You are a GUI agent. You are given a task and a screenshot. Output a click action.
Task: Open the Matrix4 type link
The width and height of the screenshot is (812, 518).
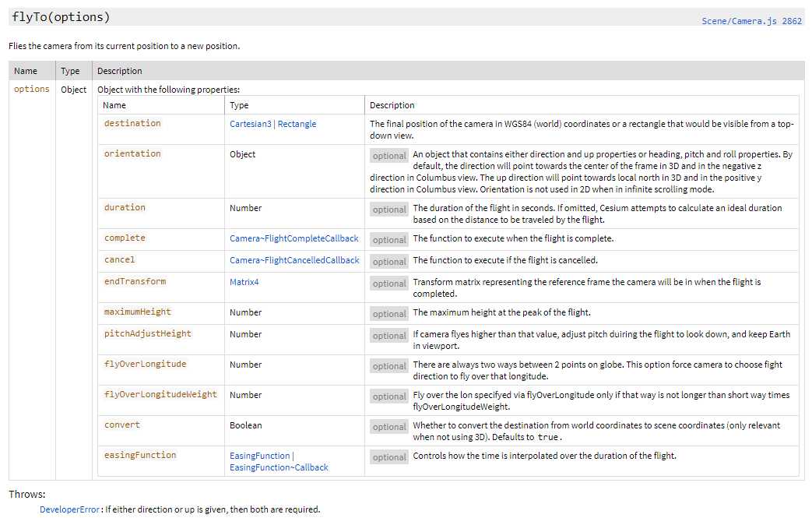click(244, 282)
